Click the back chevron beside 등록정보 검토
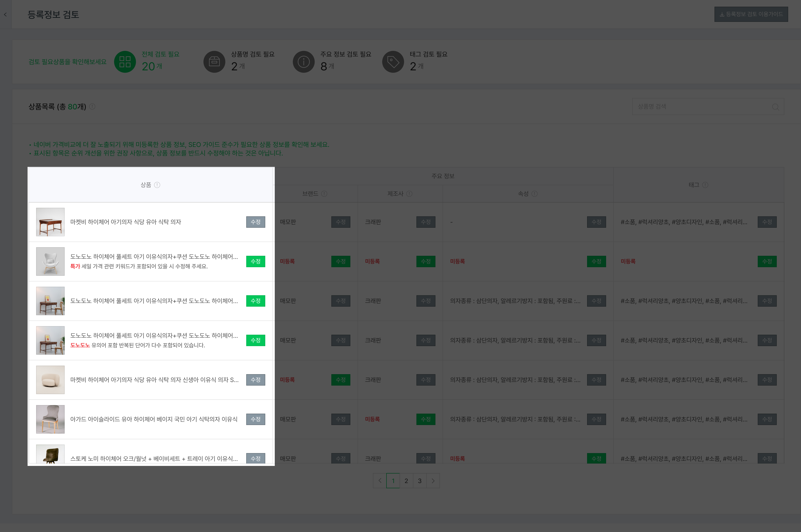This screenshot has width=801, height=532. (5, 14)
